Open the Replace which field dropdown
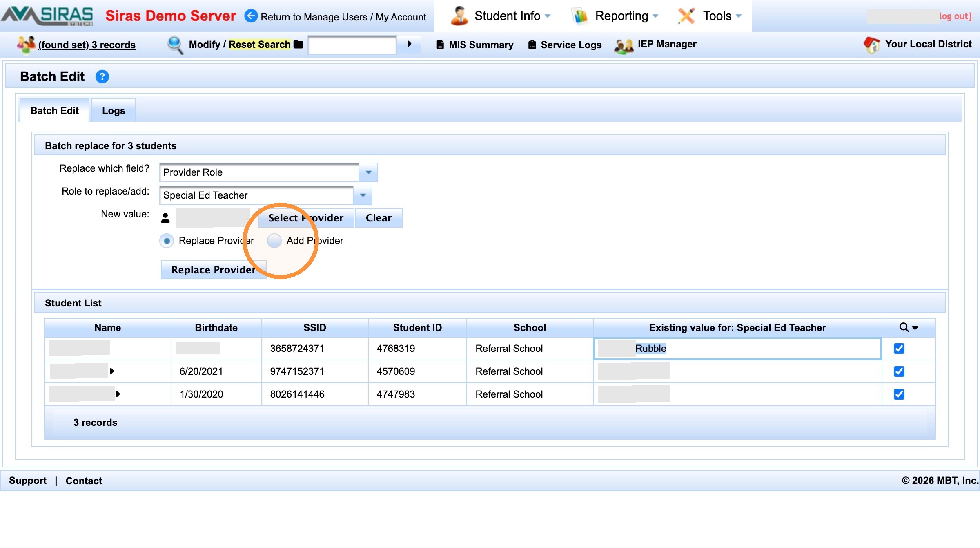Screen dimensions: 980x548 tap(368, 172)
